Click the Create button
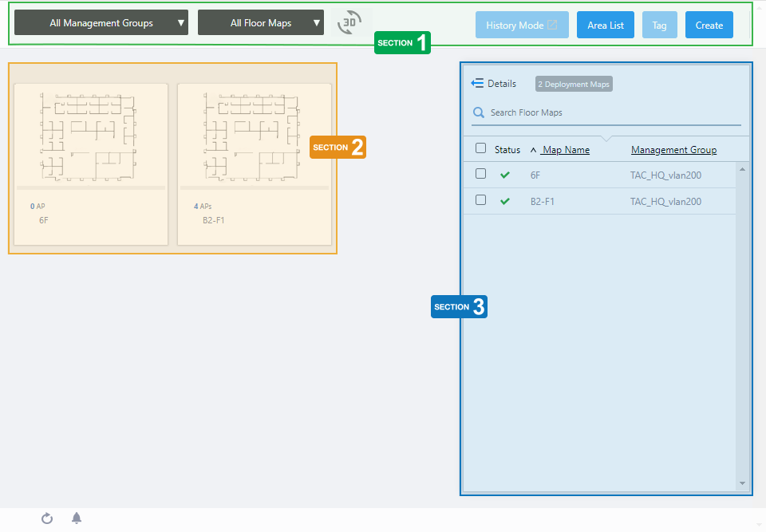Viewport: 766px width, 532px height. [709, 26]
